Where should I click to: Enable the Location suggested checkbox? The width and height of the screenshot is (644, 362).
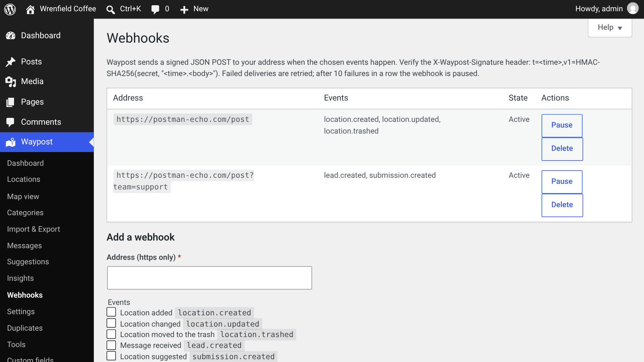(111, 356)
